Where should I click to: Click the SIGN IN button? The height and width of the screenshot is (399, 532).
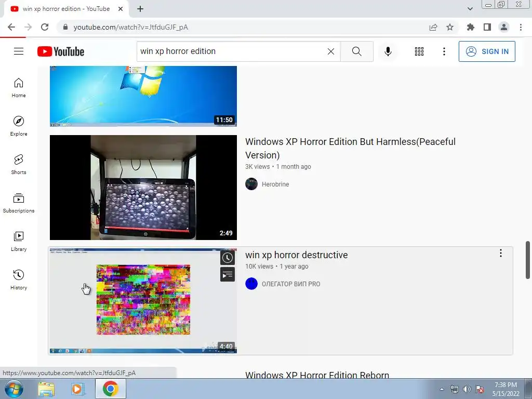pos(487,51)
